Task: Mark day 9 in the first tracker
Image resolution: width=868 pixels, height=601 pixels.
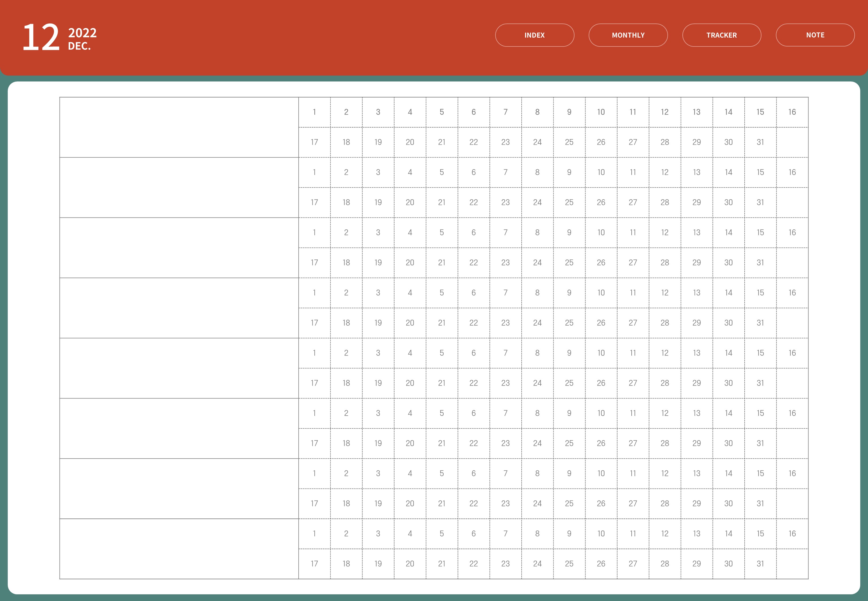Action: (569, 112)
